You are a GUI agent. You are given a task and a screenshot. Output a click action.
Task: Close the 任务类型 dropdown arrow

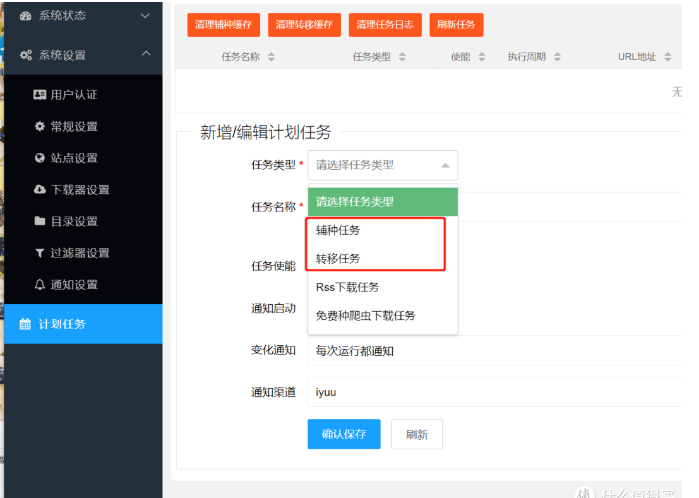pos(445,165)
